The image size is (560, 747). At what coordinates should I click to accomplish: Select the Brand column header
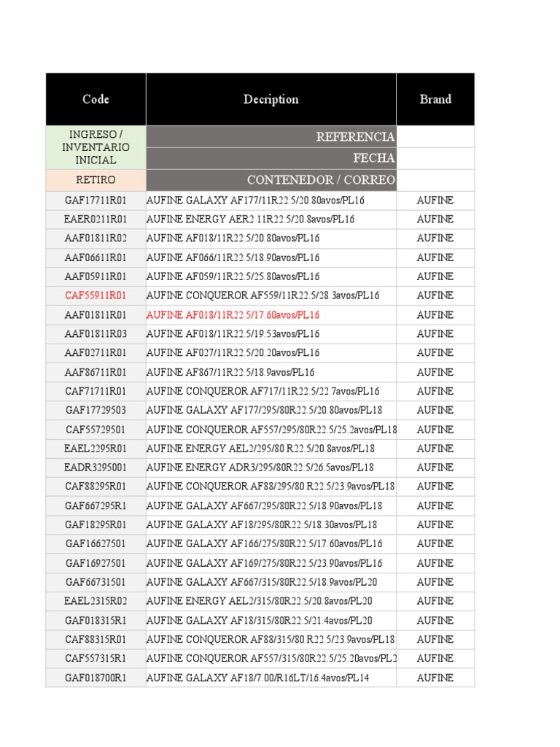[435, 99]
